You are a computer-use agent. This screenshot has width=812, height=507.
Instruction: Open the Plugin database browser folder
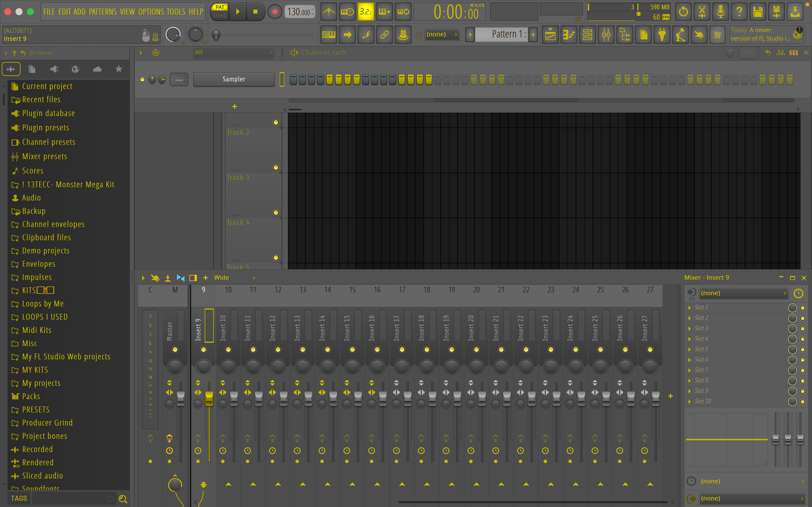pos(48,113)
